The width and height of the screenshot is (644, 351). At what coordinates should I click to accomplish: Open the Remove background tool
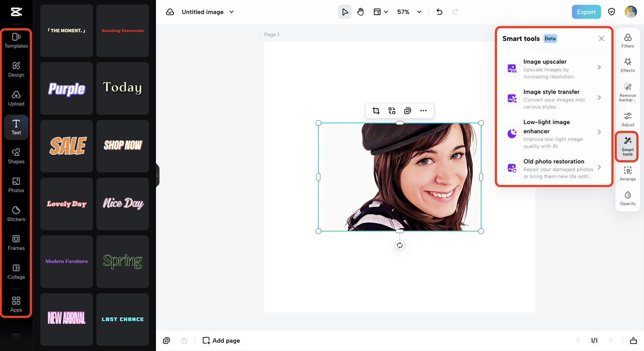coord(627,92)
